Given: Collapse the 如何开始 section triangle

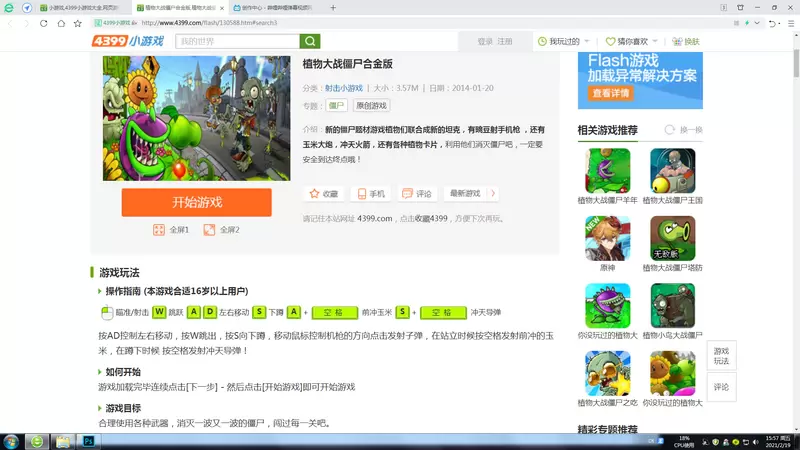Looking at the screenshot, I should point(99,372).
